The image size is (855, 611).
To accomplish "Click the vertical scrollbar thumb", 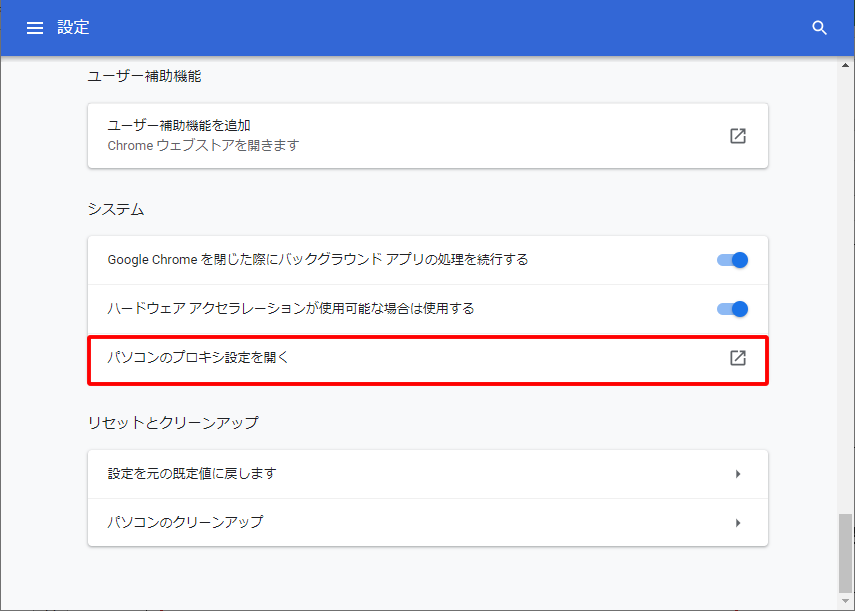I will [x=845, y=552].
